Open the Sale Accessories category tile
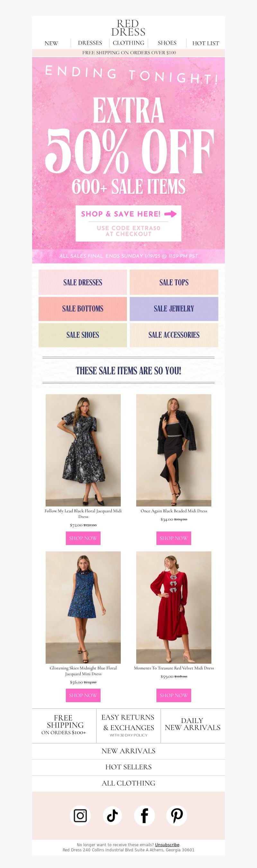This screenshot has height=868, width=257. pyautogui.click(x=174, y=335)
